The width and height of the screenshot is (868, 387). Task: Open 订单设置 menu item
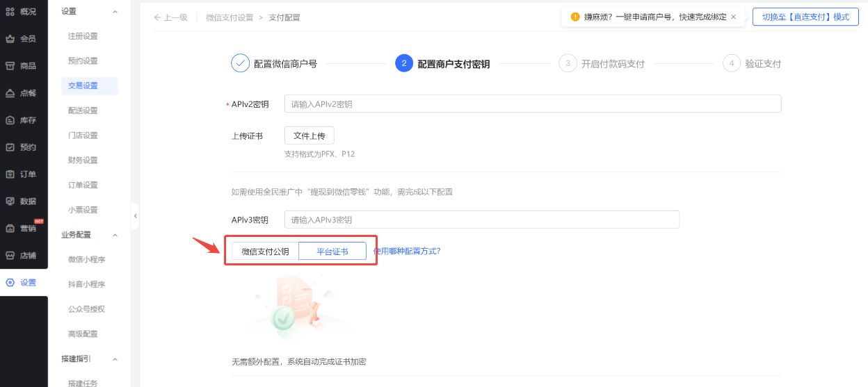[x=83, y=185]
